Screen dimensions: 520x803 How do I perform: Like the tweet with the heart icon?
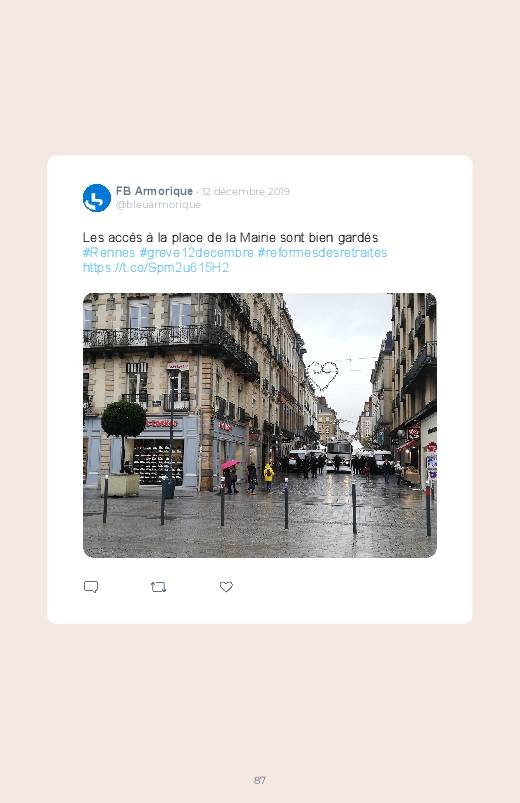coord(226,587)
